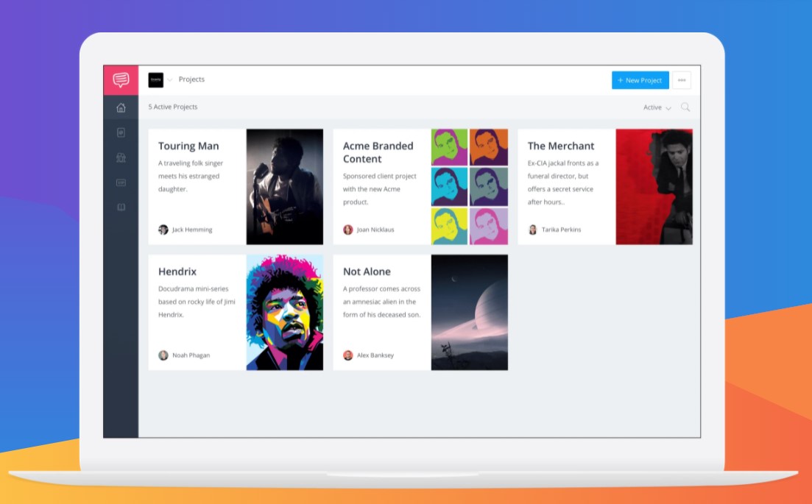
Task: Click the Touring Man guitarist thumbnail
Action: tap(285, 187)
